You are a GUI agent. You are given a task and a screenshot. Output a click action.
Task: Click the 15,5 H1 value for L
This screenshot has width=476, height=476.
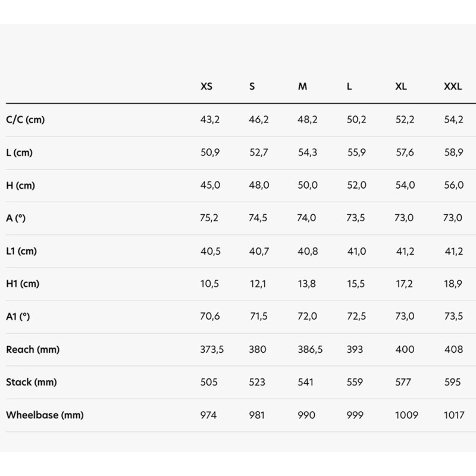356,284
